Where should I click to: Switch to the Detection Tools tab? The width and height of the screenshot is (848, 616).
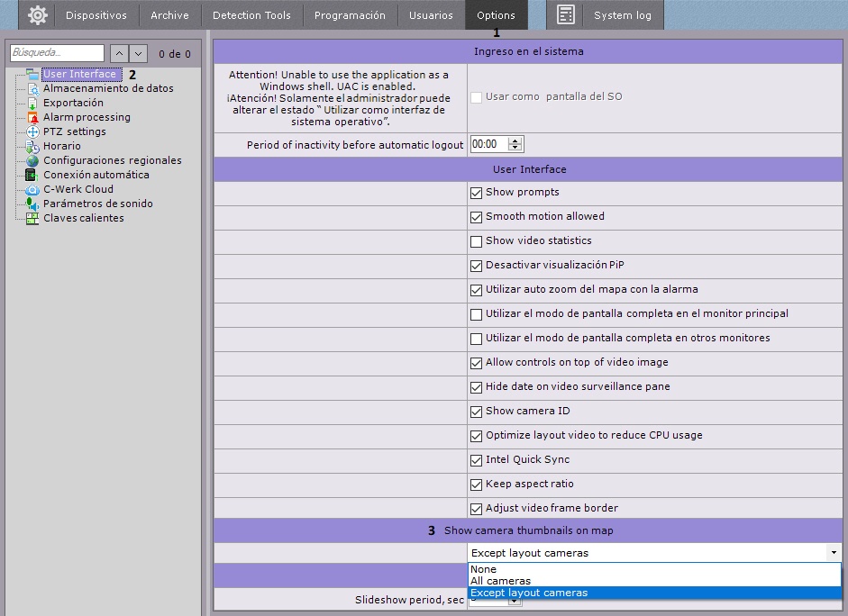[x=251, y=15]
